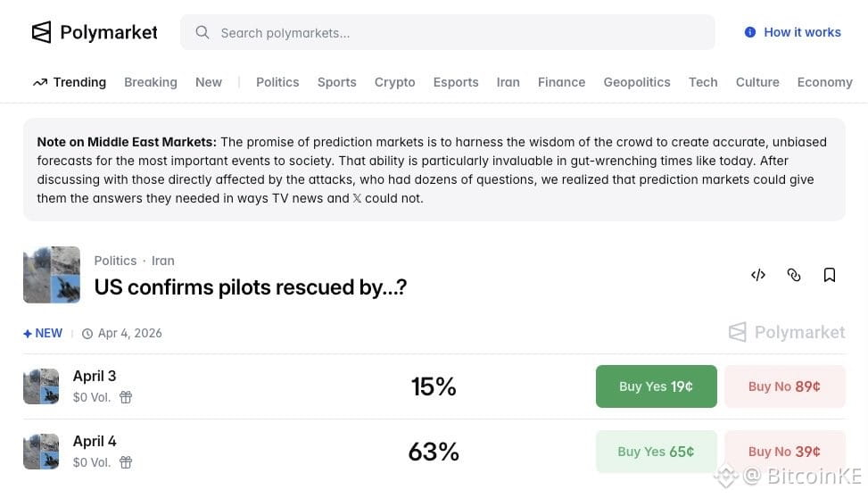Buy Yes at 19¢ for April 3
868x498 pixels.
[x=656, y=386]
